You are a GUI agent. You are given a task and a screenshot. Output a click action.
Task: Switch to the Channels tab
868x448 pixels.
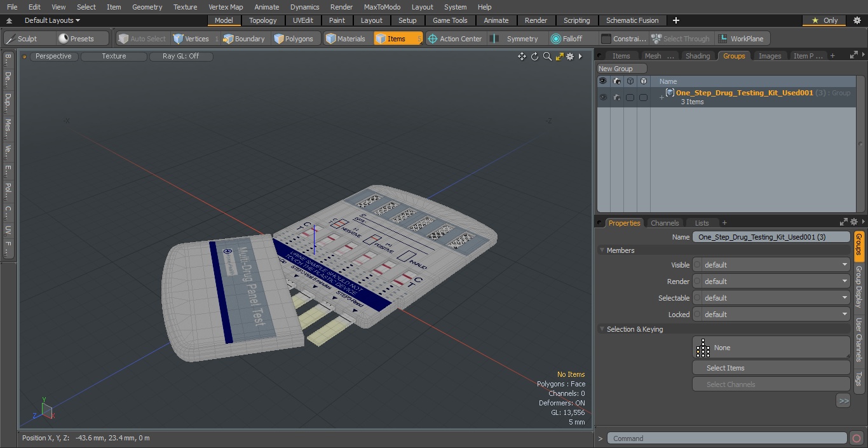(x=665, y=223)
